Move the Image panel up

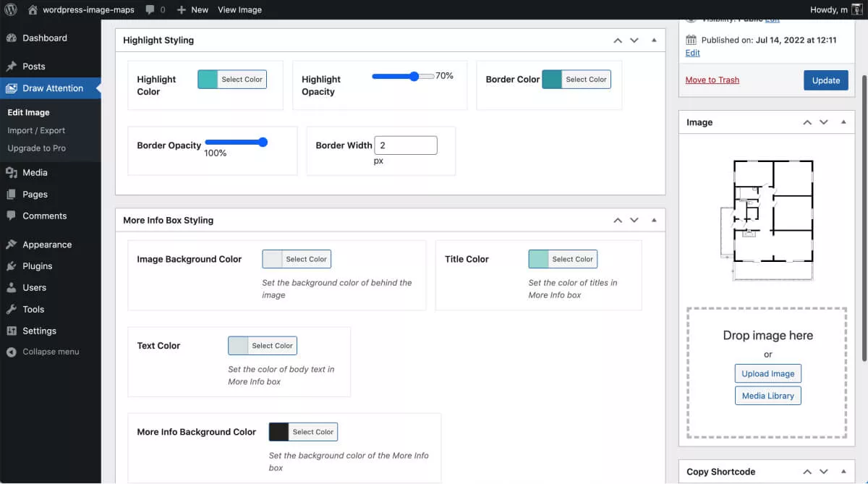point(807,122)
